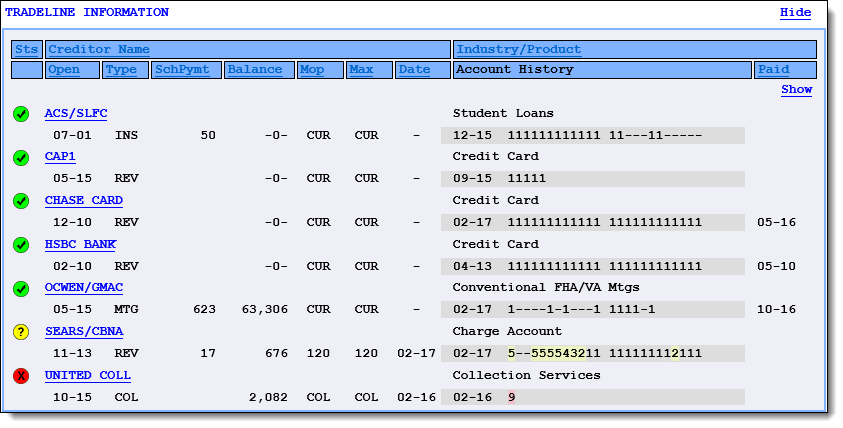Click the TRADELINE INFORMATION title

(87, 12)
